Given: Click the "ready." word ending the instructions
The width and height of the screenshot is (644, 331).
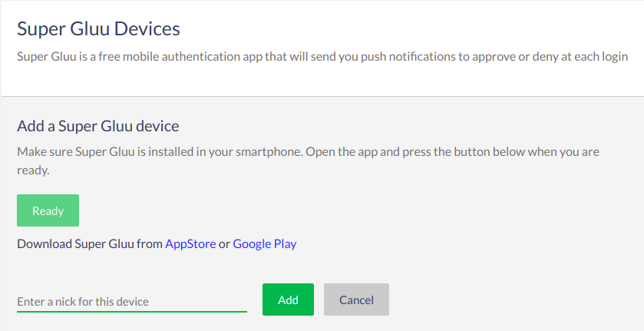Looking at the screenshot, I should pos(33,170).
